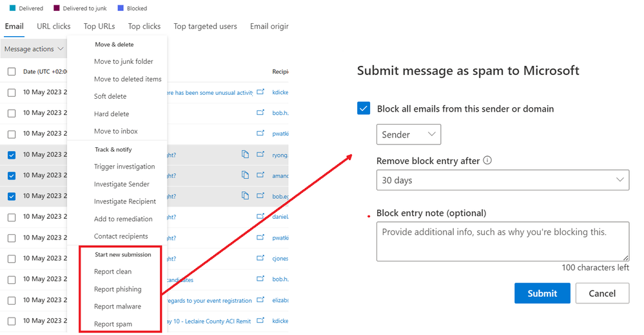Image resolution: width=644 pixels, height=335 pixels.
Task: Click the Blocked legend color swatch
Action: click(x=121, y=8)
